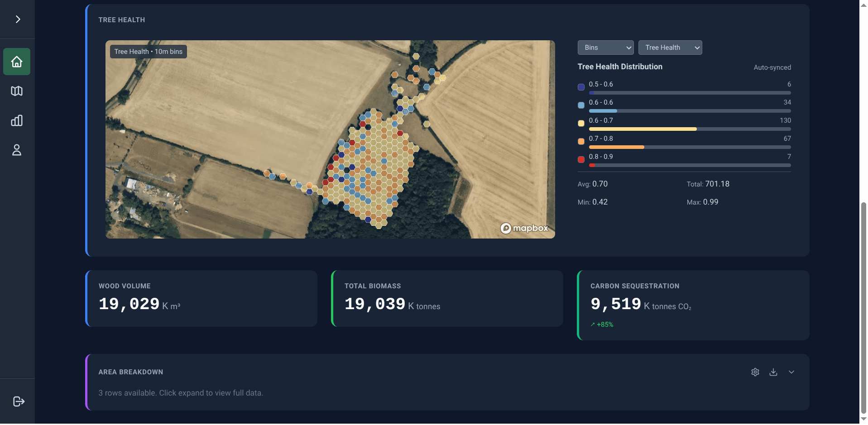This screenshot has width=868, height=425.
Task: Open the bar chart analytics icon
Action: 17,120
